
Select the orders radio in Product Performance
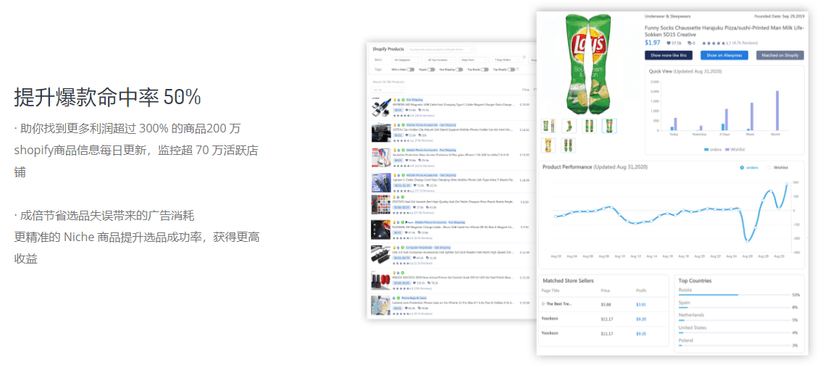(742, 167)
